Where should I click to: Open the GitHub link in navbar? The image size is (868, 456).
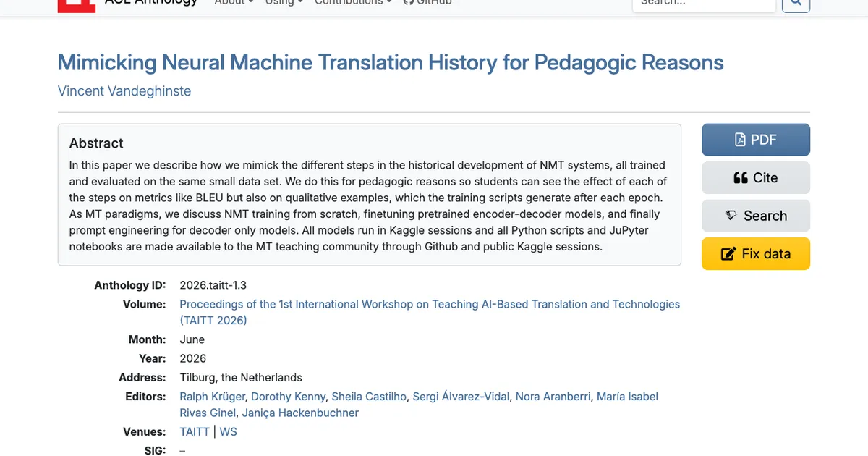coord(427,4)
